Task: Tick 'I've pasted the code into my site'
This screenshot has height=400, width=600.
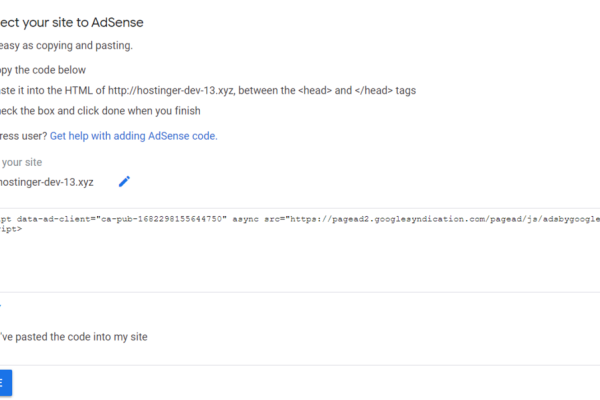Action: (74, 337)
